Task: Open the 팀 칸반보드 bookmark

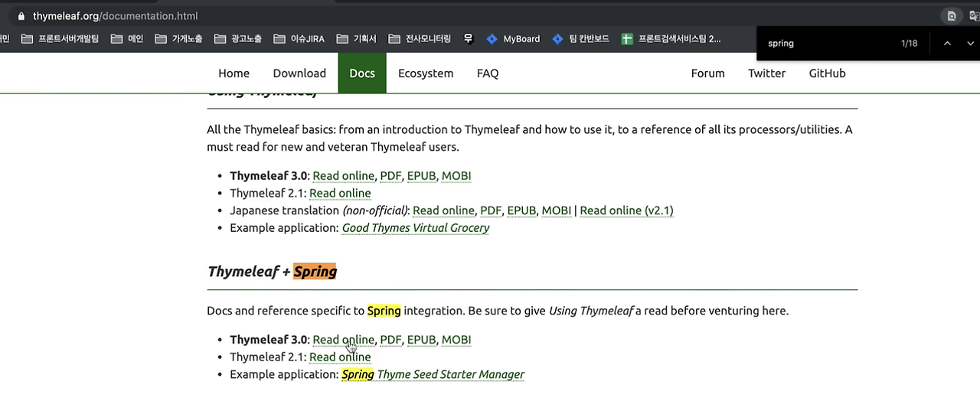Action: pos(580,39)
